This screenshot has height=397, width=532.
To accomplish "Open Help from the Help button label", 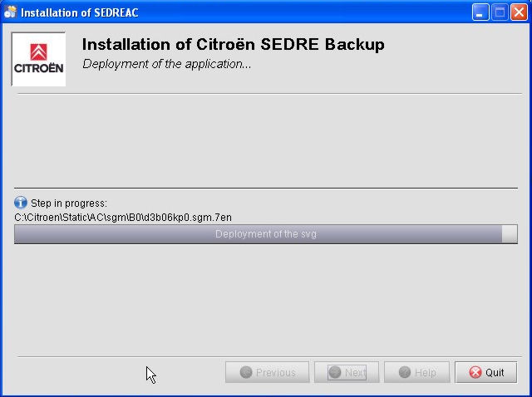I will [x=426, y=372].
